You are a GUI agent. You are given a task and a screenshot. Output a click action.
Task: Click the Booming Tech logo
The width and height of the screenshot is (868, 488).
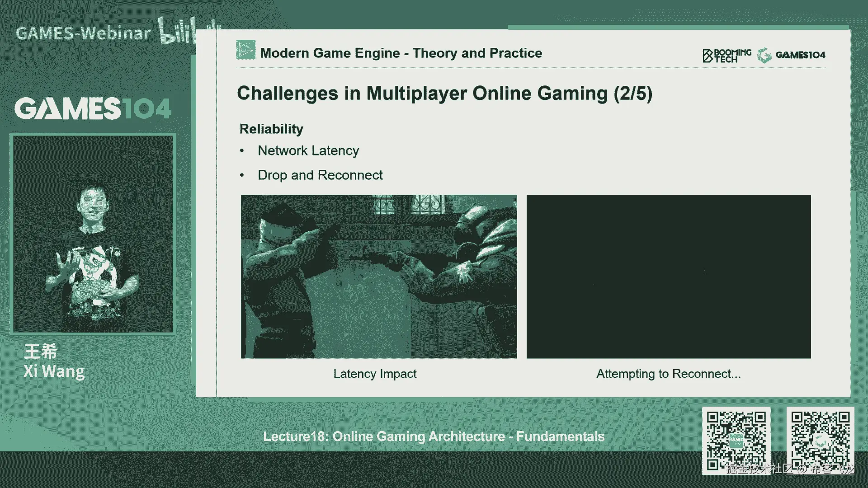(x=727, y=56)
